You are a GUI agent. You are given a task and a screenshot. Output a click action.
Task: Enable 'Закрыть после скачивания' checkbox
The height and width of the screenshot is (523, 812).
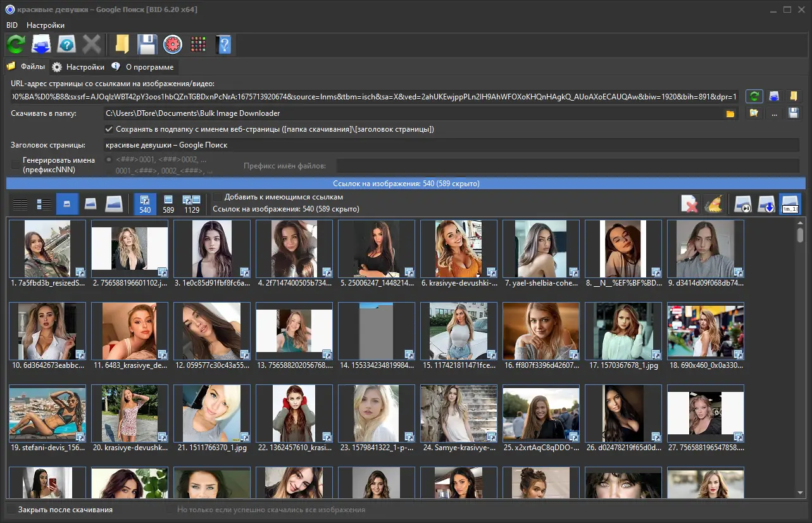pos(11,509)
